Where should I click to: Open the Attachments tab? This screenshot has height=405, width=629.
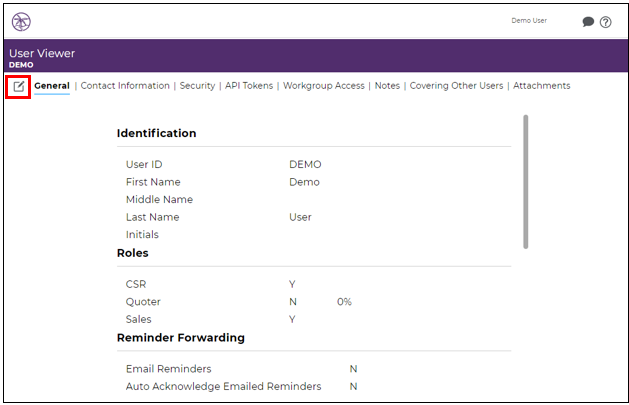[x=542, y=86]
